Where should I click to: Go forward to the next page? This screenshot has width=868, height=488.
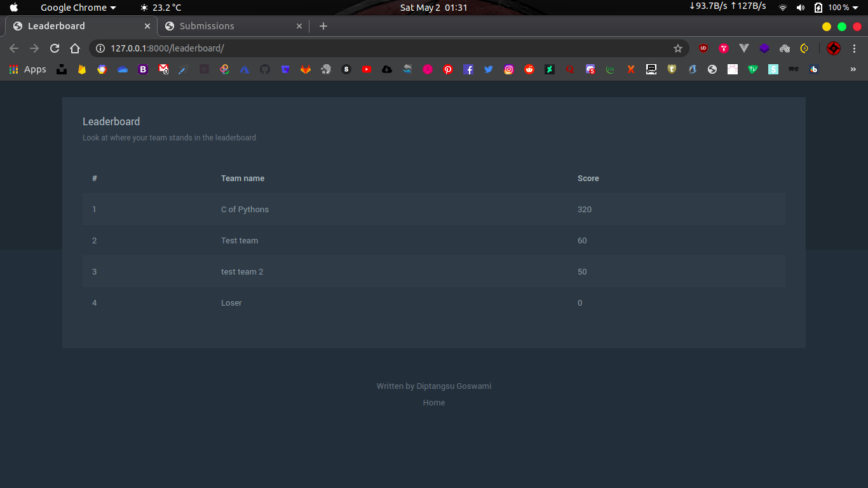click(34, 48)
